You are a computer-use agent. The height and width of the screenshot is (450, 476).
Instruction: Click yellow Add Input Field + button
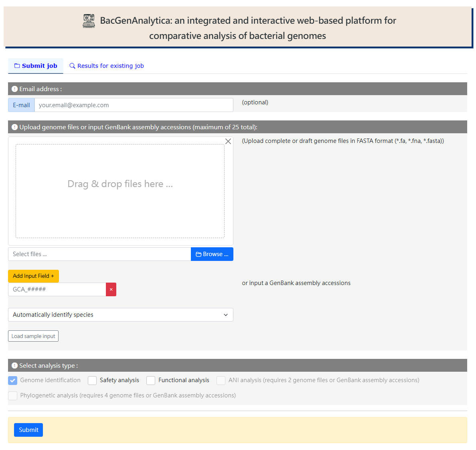[x=33, y=276]
